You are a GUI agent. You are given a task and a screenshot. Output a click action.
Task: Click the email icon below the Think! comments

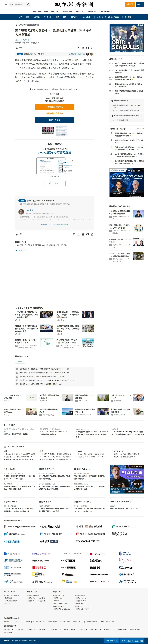click(74, 234)
